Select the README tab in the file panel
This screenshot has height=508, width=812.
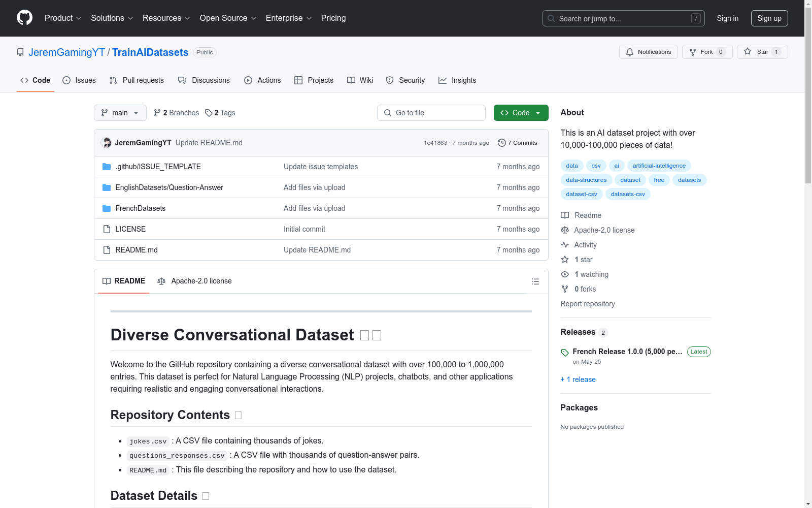124,281
